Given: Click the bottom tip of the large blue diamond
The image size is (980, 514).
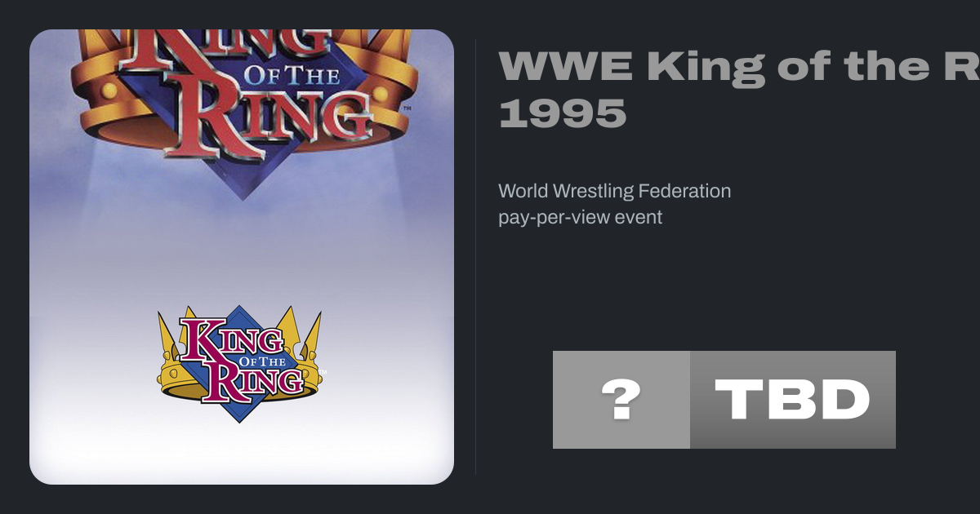Looking at the screenshot, I should click(x=243, y=196).
